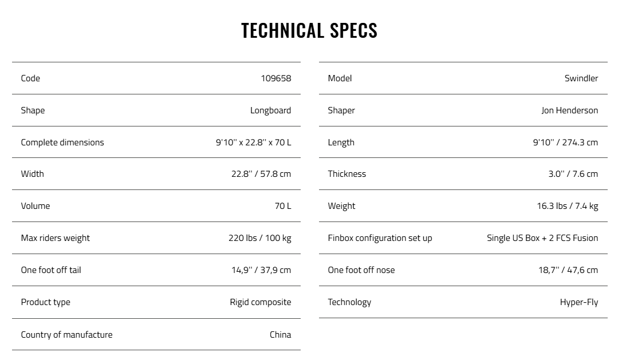Click the 220 lbs / 100 kg value
The width and height of the screenshot is (626, 364).
259,238
